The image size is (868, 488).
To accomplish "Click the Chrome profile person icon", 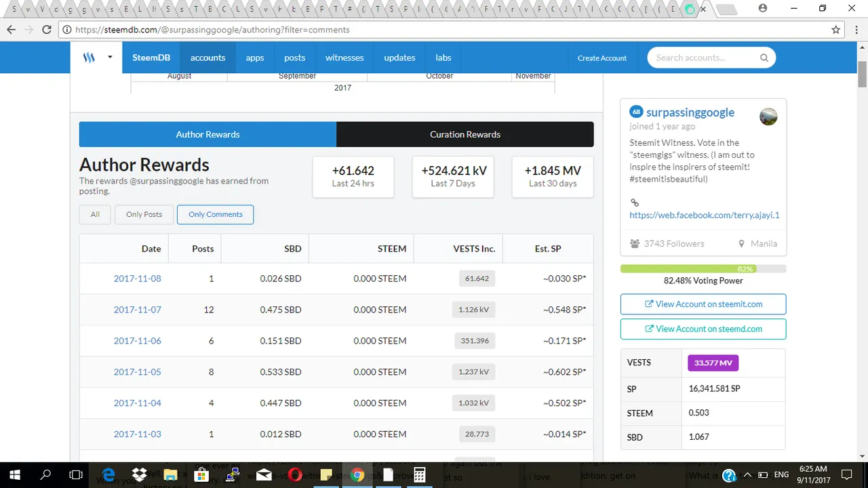I will pyautogui.click(x=764, y=8).
